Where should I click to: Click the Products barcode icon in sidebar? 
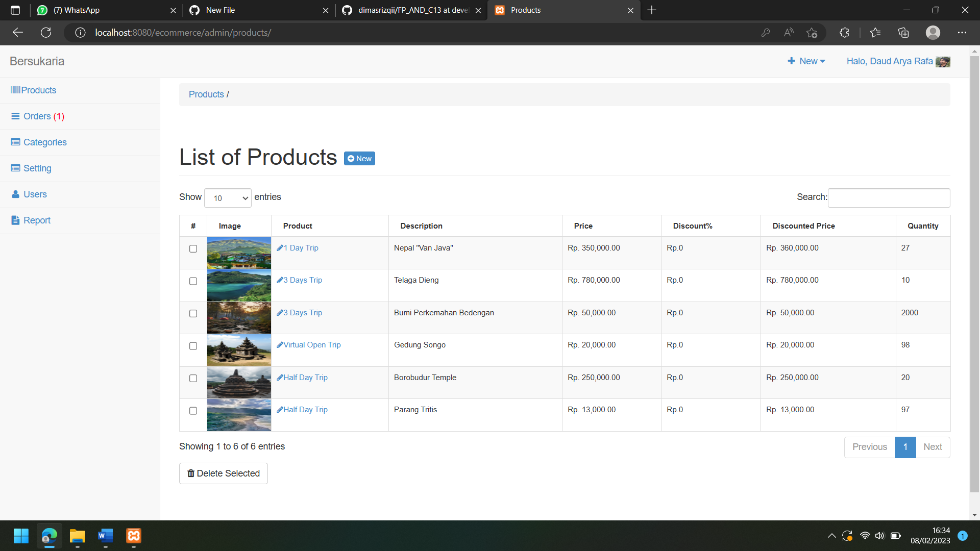15,90
